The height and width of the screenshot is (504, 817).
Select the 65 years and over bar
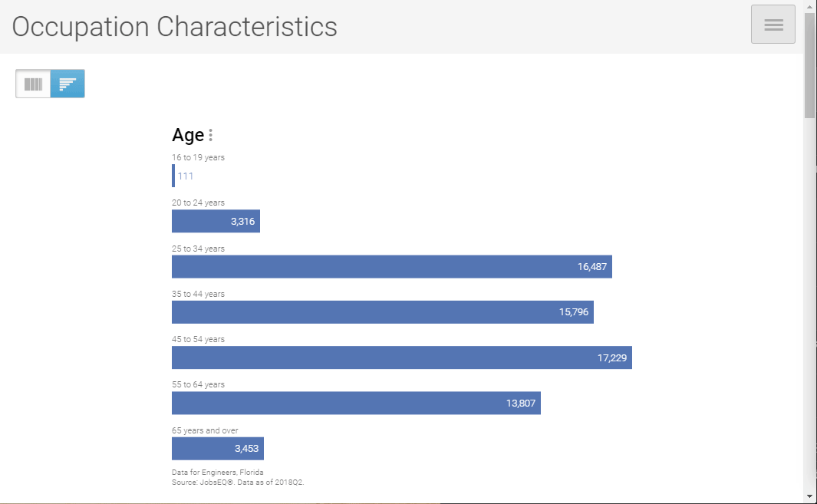(x=218, y=448)
